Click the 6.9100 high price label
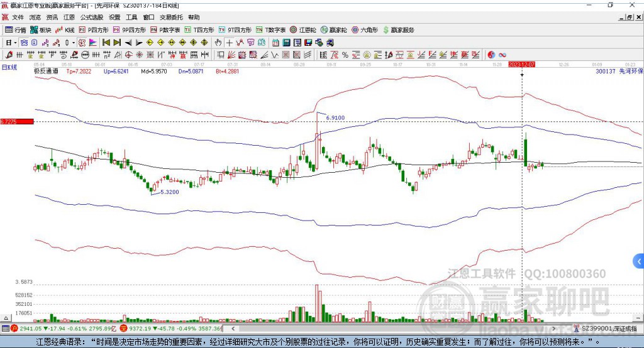 [336, 117]
